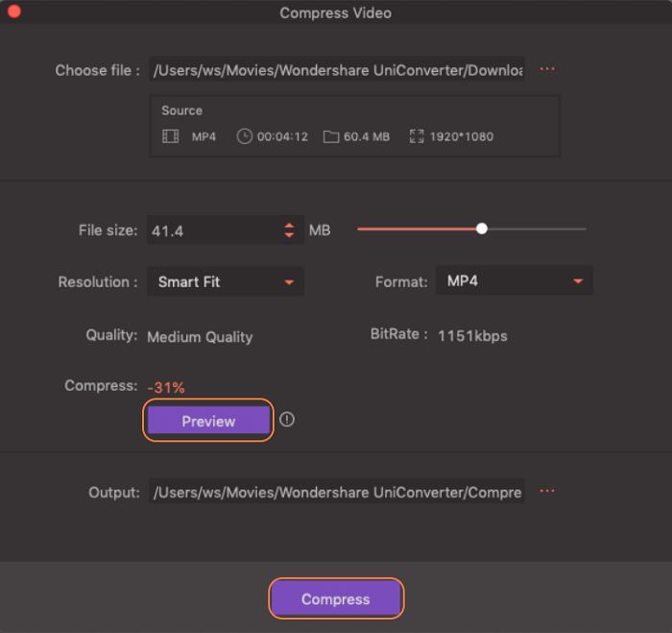Start compression with the Compress button
The height and width of the screenshot is (633, 672).
pyautogui.click(x=336, y=598)
